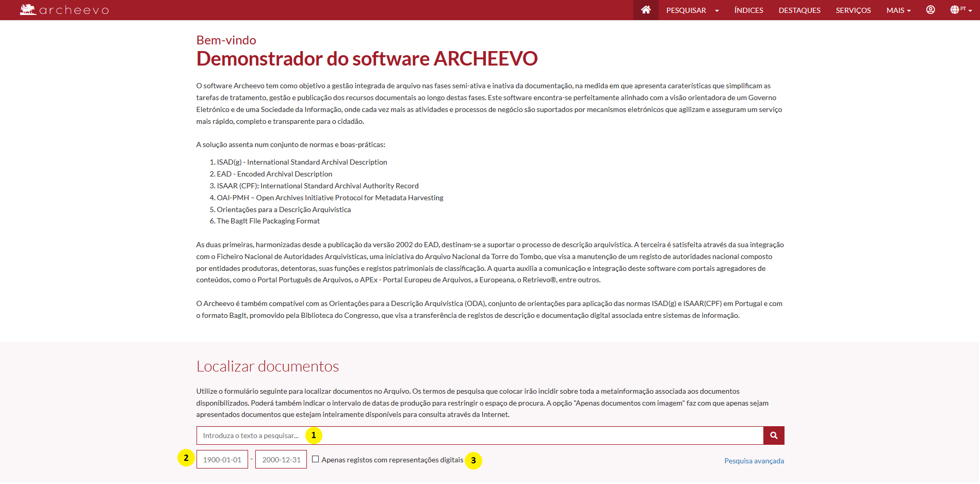Image resolution: width=980 pixels, height=484 pixels.
Task: Enable the digital representations only checkbox
Action: click(x=315, y=459)
